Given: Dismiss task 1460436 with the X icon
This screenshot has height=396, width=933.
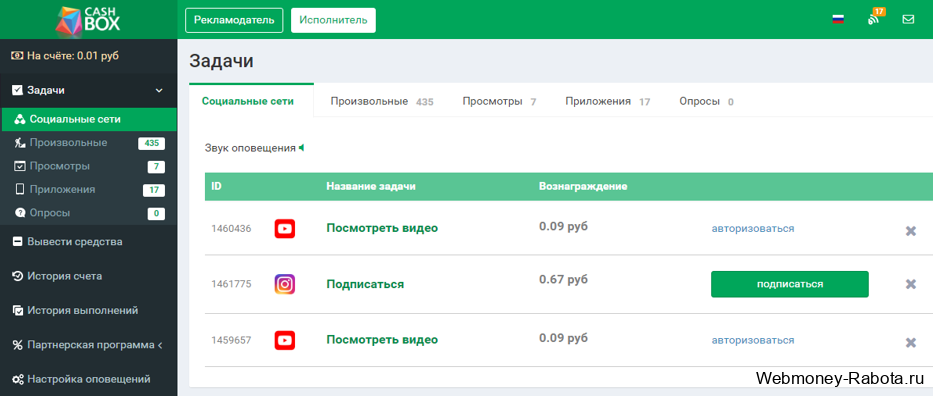Looking at the screenshot, I should (x=910, y=231).
